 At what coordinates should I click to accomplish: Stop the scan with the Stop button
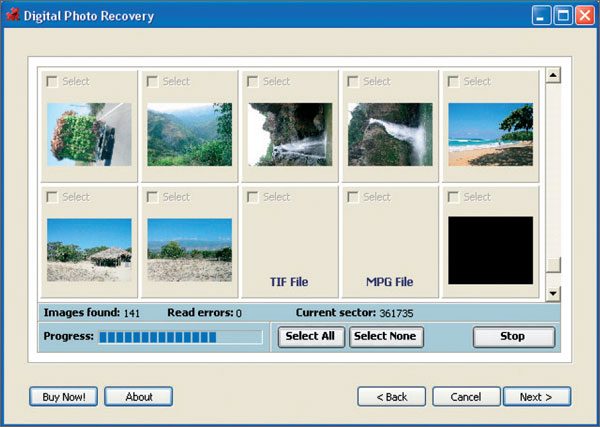tap(514, 337)
